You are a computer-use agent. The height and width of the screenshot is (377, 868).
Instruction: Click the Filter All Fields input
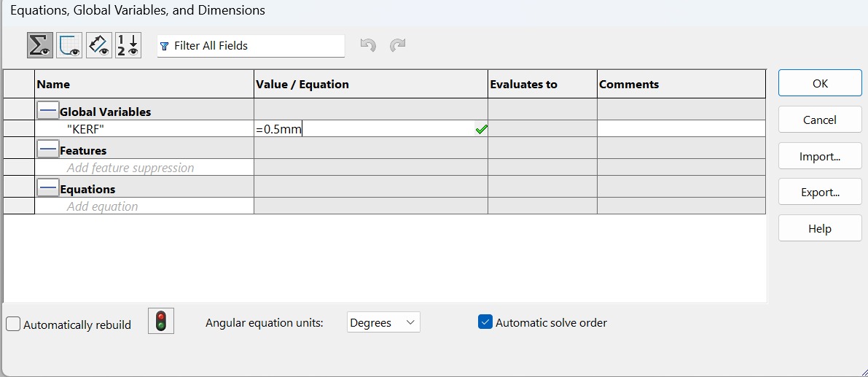(251, 46)
